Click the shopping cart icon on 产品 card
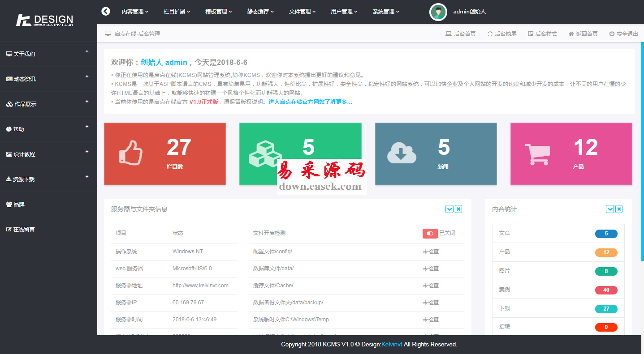The width and height of the screenshot is (644, 354). click(537, 154)
